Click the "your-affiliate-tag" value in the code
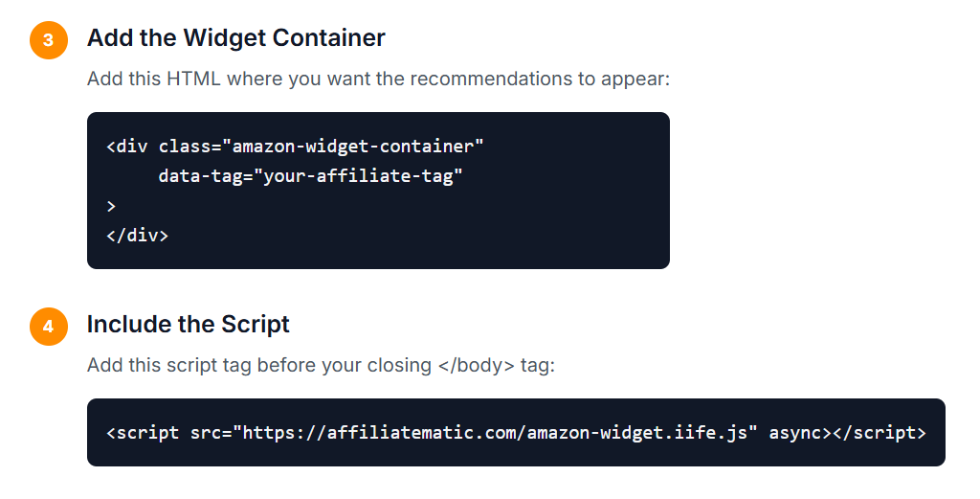Image resolution: width=980 pixels, height=499 pixels. coord(358,176)
